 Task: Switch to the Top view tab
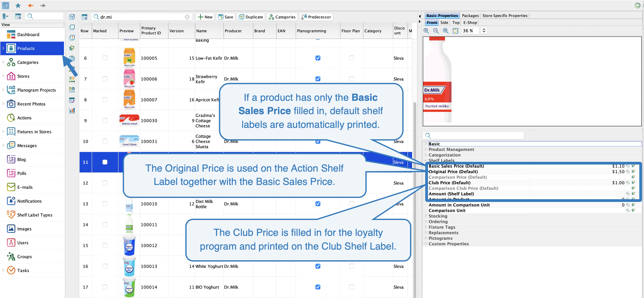[456, 22]
